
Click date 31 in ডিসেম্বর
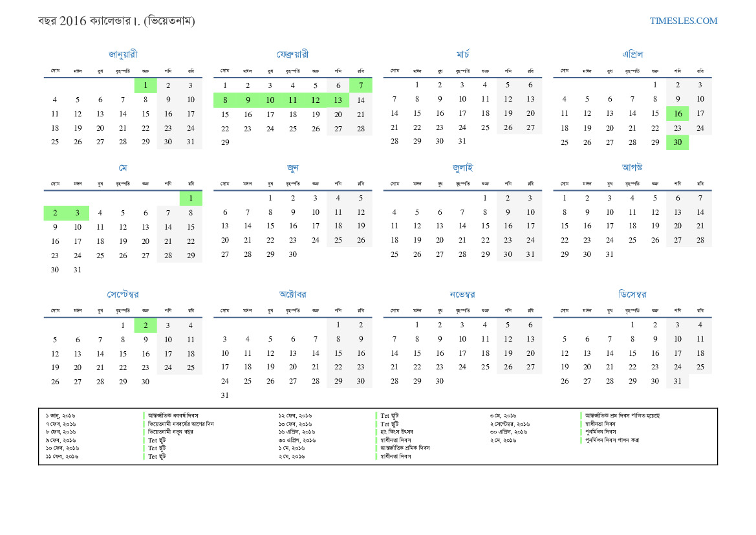click(677, 381)
